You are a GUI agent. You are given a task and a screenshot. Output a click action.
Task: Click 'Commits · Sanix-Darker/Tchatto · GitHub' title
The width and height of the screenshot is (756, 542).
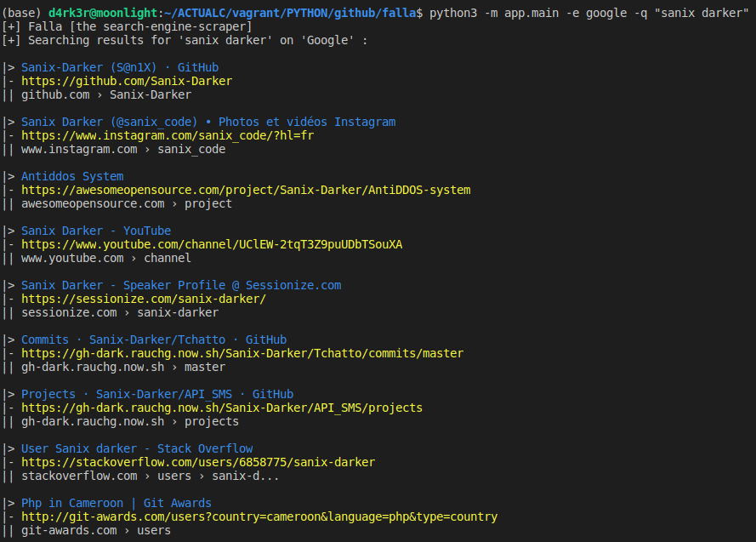(154, 340)
